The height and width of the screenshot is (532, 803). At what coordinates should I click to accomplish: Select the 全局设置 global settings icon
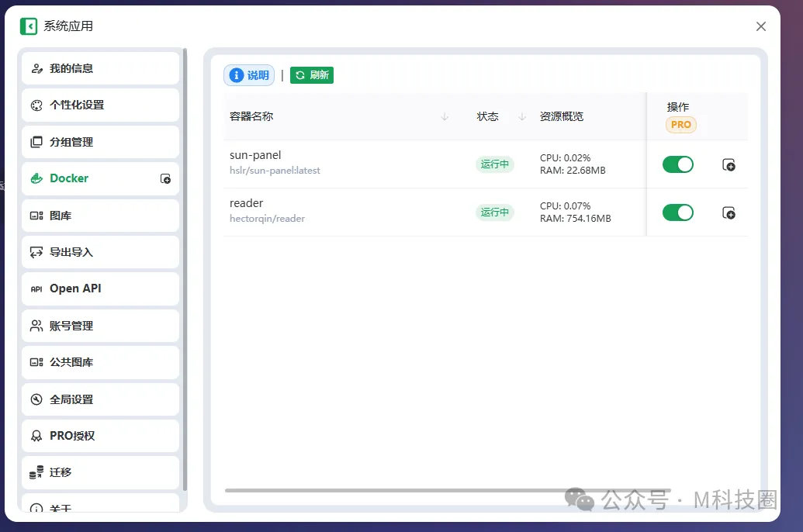(35, 399)
